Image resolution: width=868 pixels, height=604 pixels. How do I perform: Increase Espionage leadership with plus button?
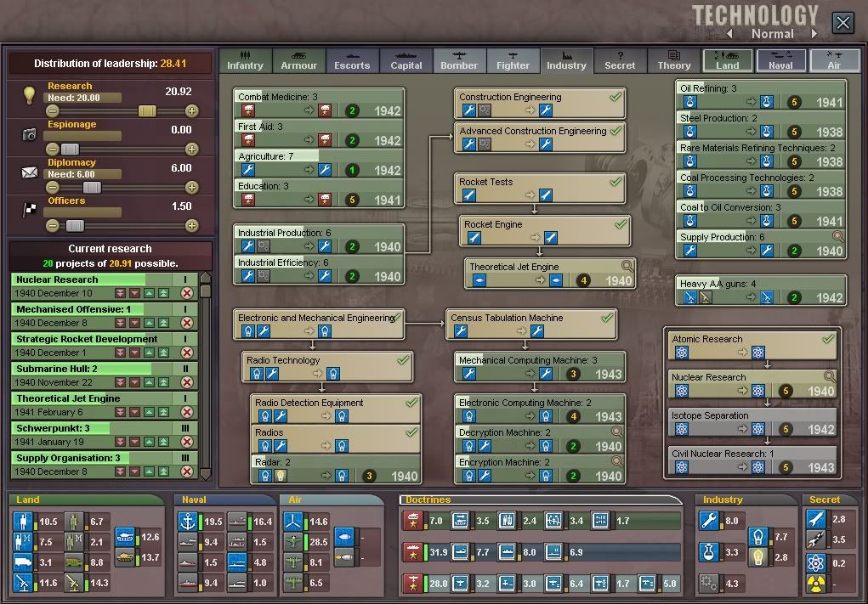tap(191, 150)
